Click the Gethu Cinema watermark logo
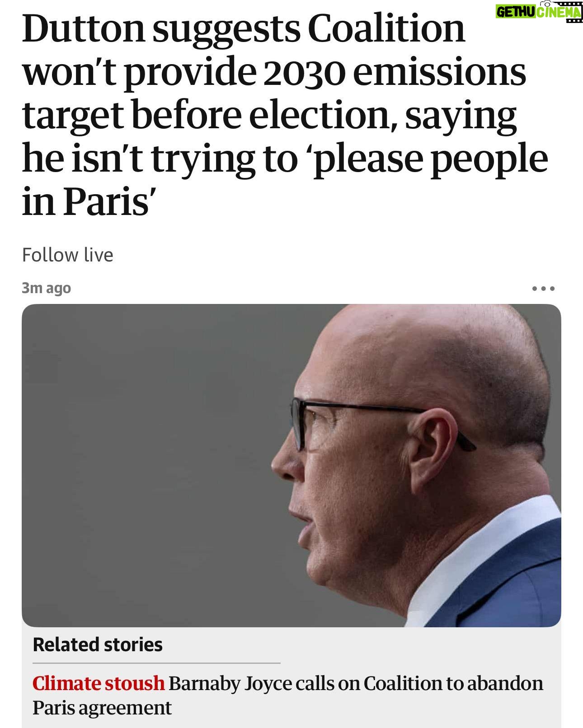 coord(538,11)
